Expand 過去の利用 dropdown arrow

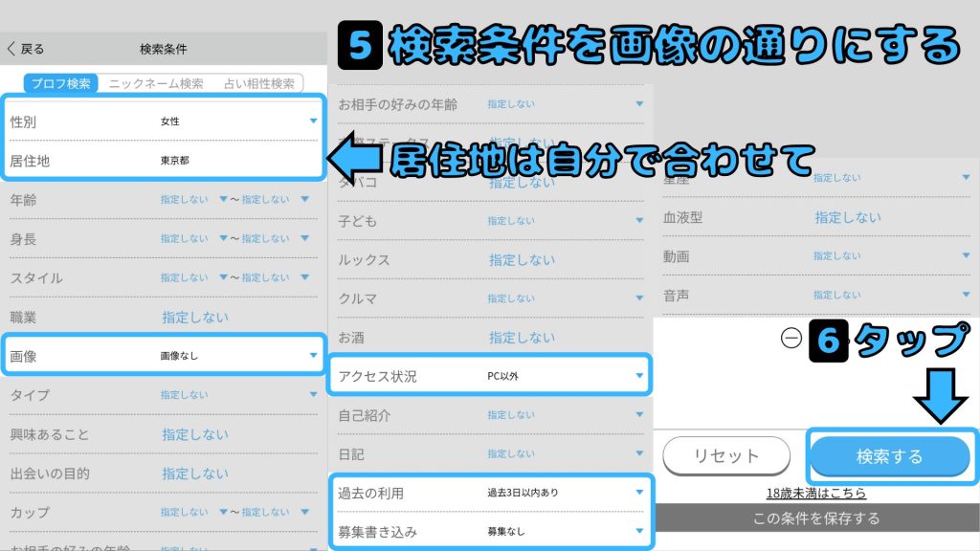pyautogui.click(x=639, y=493)
